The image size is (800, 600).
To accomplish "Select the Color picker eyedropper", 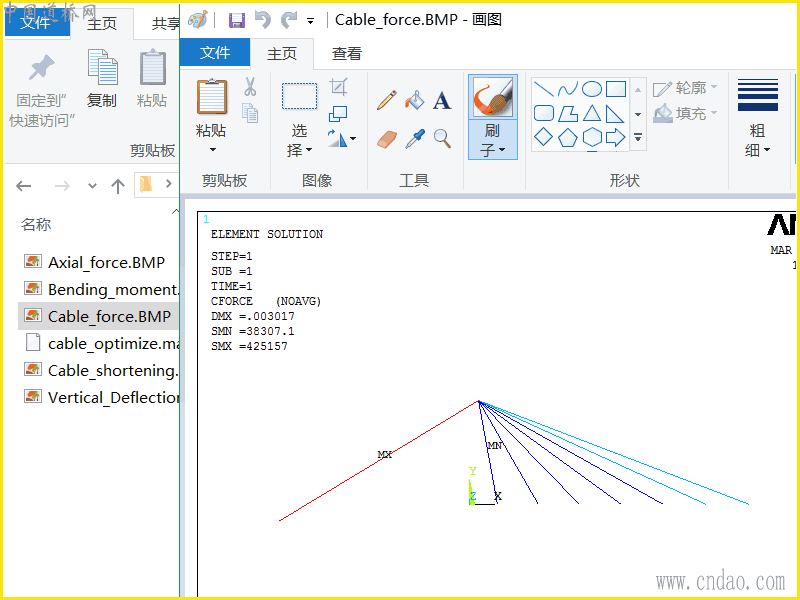I will (415, 138).
